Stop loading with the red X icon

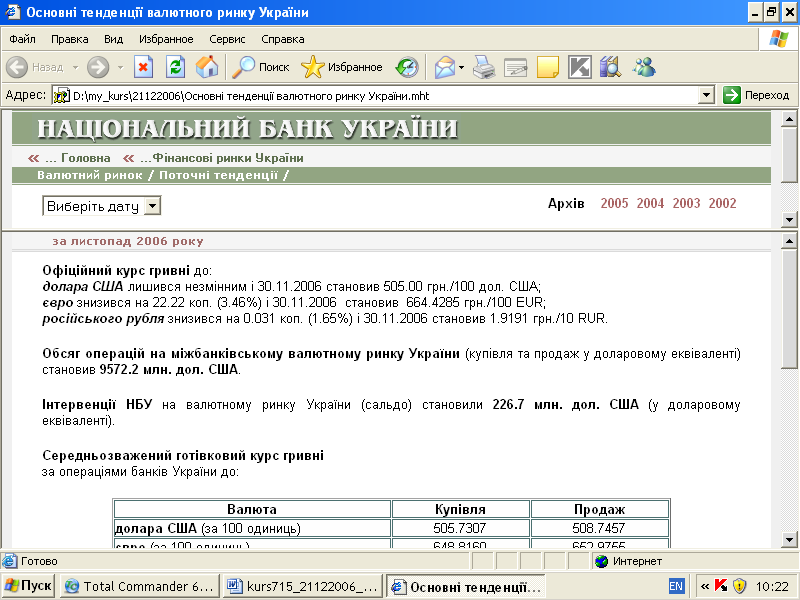(143, 67)
